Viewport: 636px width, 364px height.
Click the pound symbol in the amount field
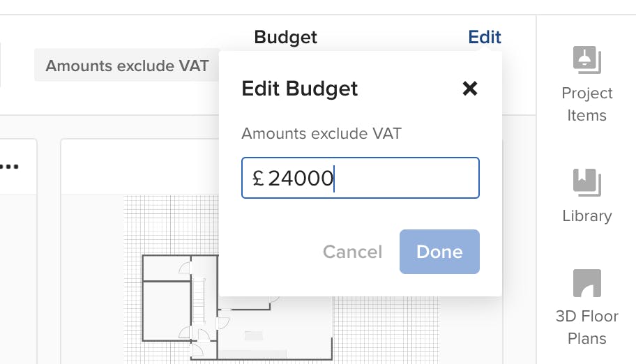tap(258, 178)
